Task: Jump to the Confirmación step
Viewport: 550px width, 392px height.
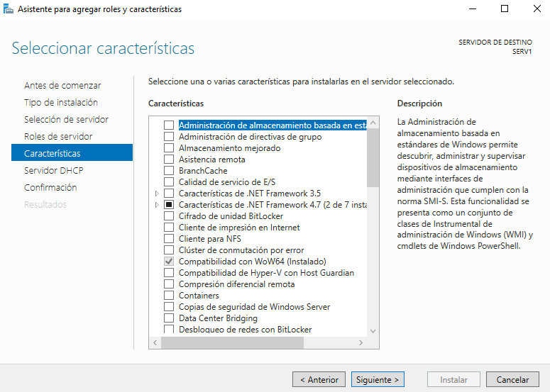Action: point(50,187)
